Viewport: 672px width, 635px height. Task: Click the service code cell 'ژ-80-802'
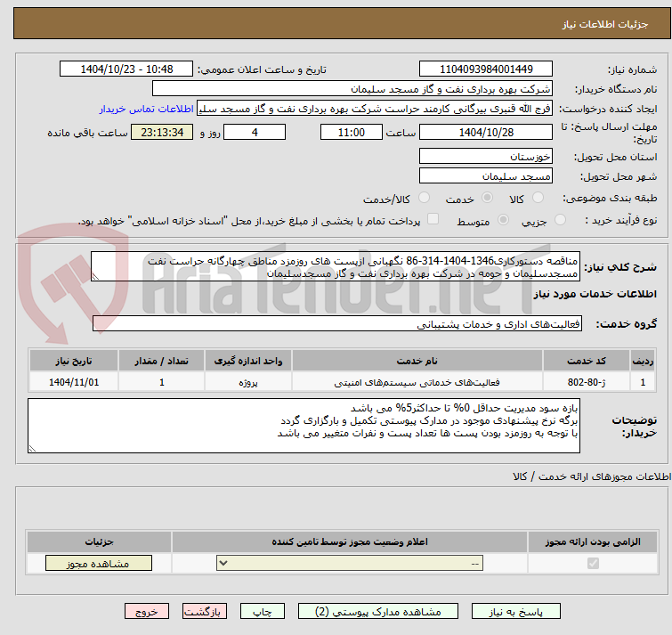point(586,382)
